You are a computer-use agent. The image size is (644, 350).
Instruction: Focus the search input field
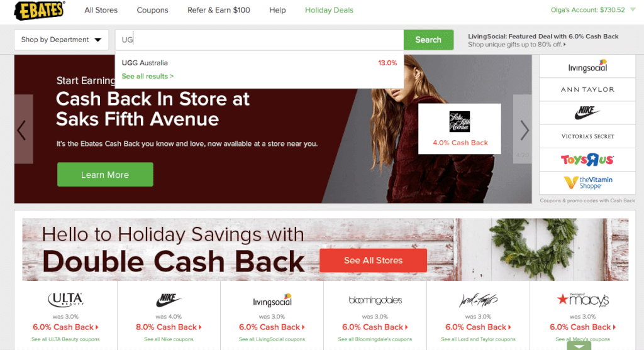pyautogui.click(x=259, y=40)
